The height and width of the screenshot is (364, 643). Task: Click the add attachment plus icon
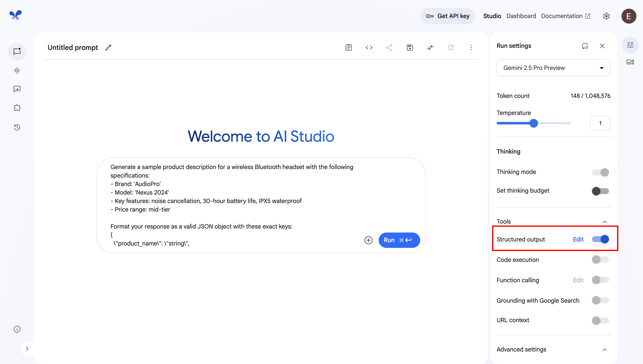click(x=368, y=240)
